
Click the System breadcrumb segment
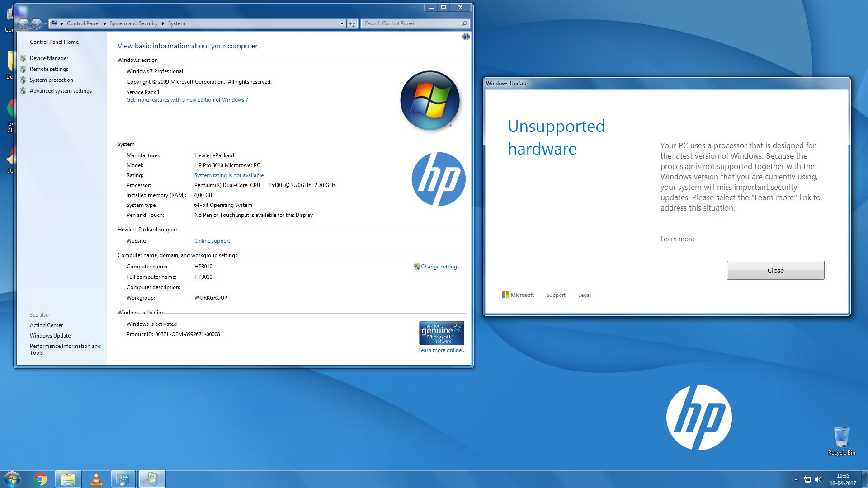click(176, 23)
